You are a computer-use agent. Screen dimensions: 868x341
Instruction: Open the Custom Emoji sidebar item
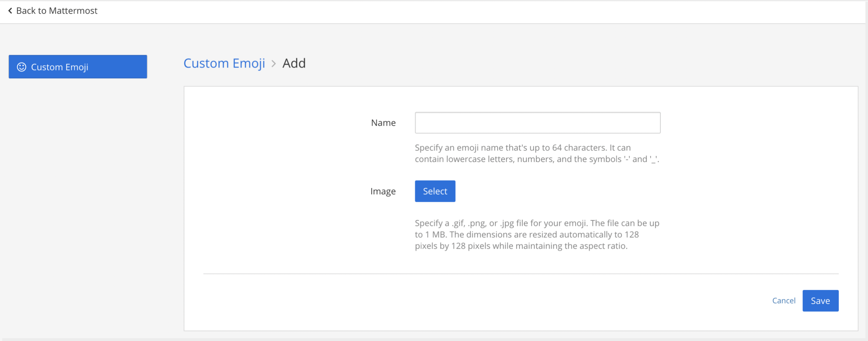[78, 67]
